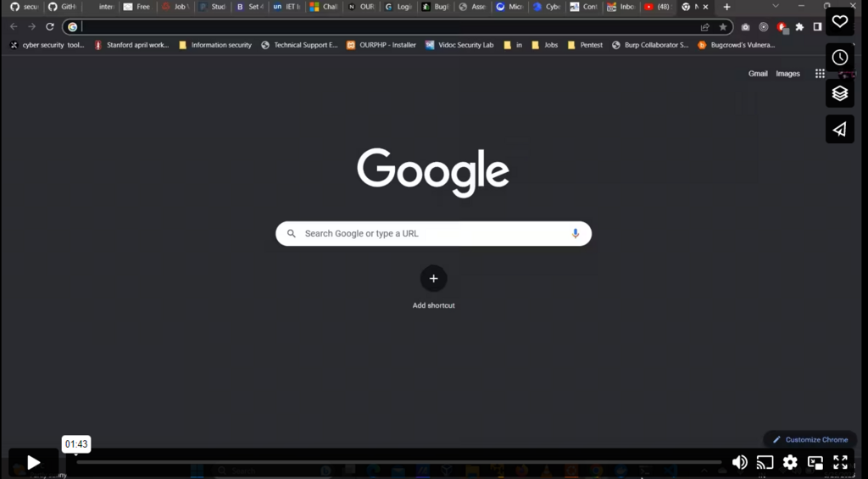This screenshot has width=868, height=479.
Task: Click the video volume speaker icon
Action: (x=739, y=462)
